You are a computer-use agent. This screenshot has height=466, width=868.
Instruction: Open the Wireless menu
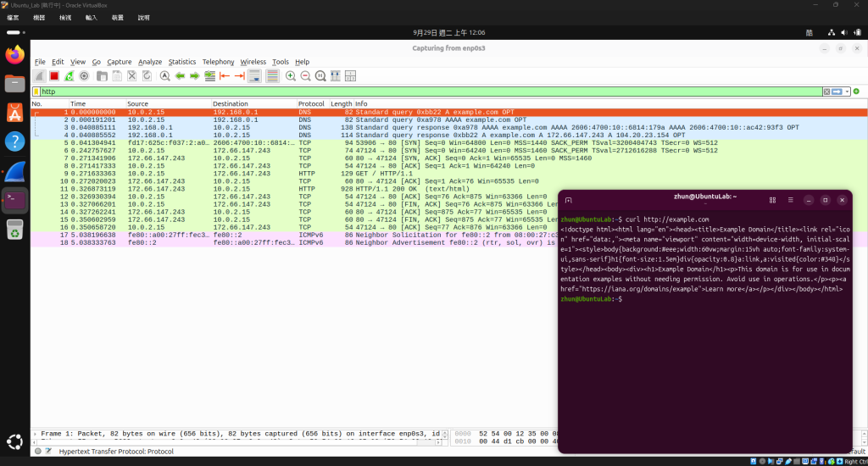(x=253, y=62)
